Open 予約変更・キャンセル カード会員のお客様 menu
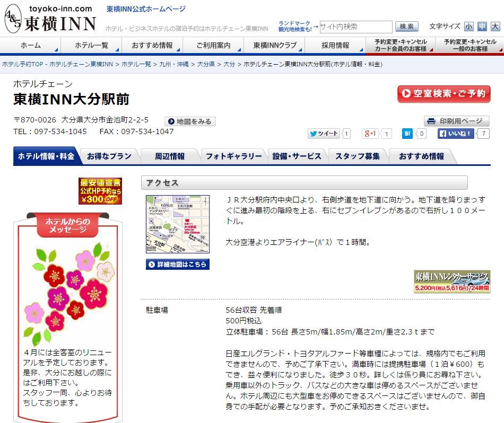The width and height of the screenshot is (504, 423). click(401, 45)
